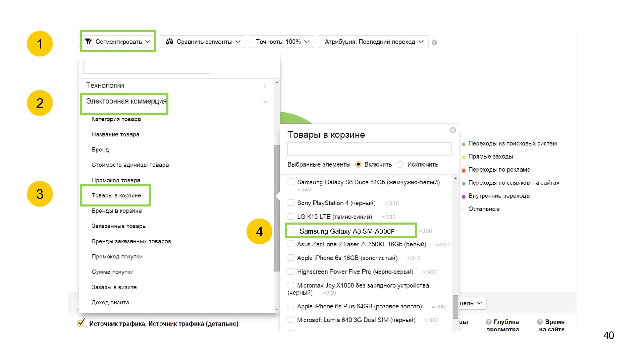The width and height of the screenshot is (644, 362).
Task: Check Microsoft Lumia 640 3G checkbox
Action: click(x=291, y=320)
